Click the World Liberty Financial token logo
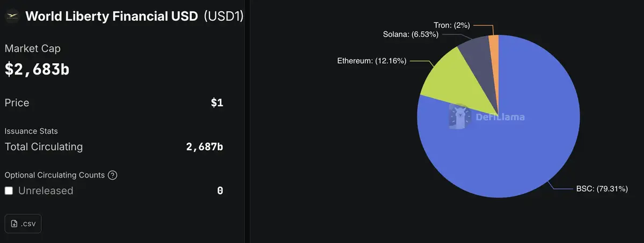Viewport: 644px width, 243px height. click(x=12, y=16)
